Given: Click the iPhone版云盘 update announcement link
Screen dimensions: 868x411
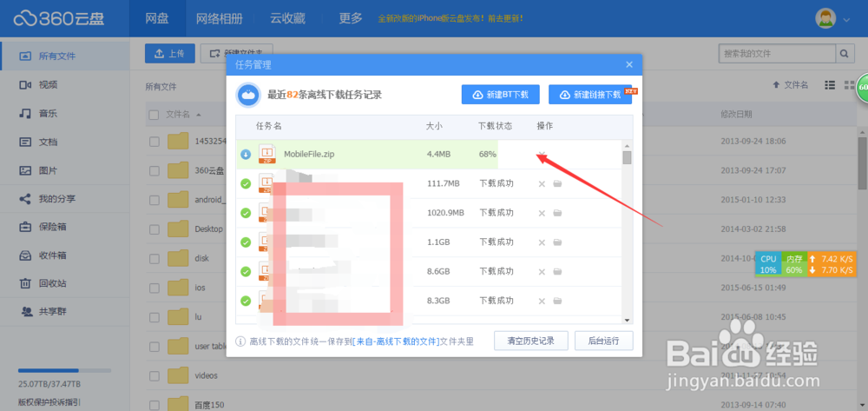Looking at the screenshot, I should click(450, 19).
